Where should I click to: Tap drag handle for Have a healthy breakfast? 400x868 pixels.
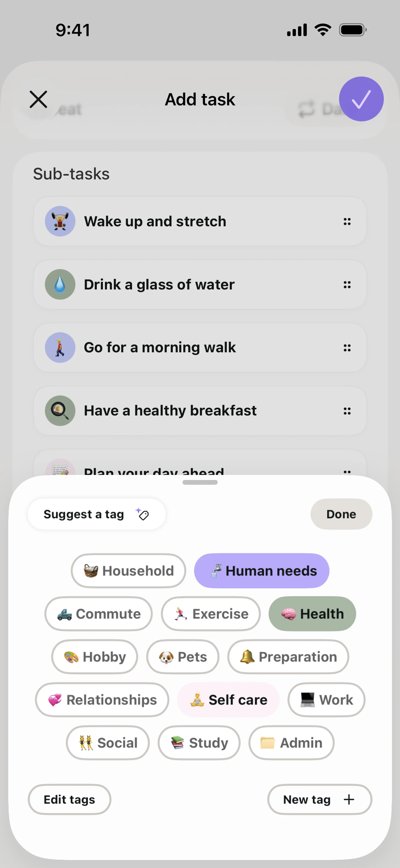pos(347,411)
